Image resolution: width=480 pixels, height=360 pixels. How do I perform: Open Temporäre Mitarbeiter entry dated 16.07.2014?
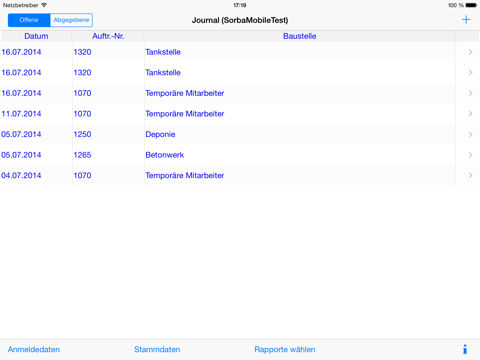(x=185, y=93)
